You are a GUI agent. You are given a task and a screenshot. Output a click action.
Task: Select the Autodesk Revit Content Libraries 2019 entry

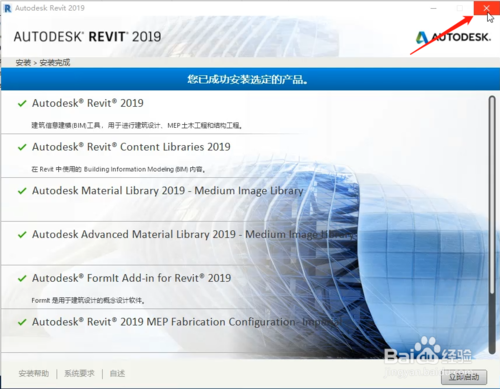tap(131, 147)
